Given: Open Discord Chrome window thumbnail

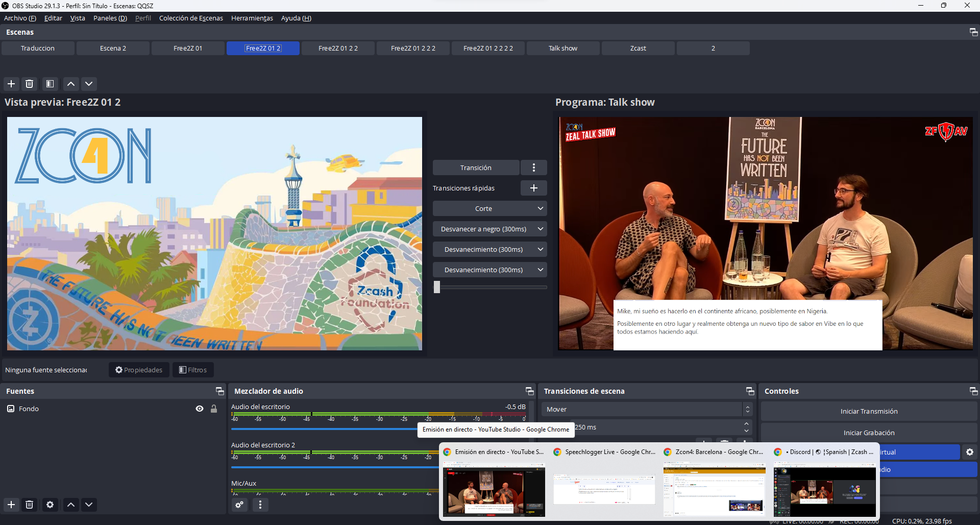Looking at the screenshot, I should point(825,489).
